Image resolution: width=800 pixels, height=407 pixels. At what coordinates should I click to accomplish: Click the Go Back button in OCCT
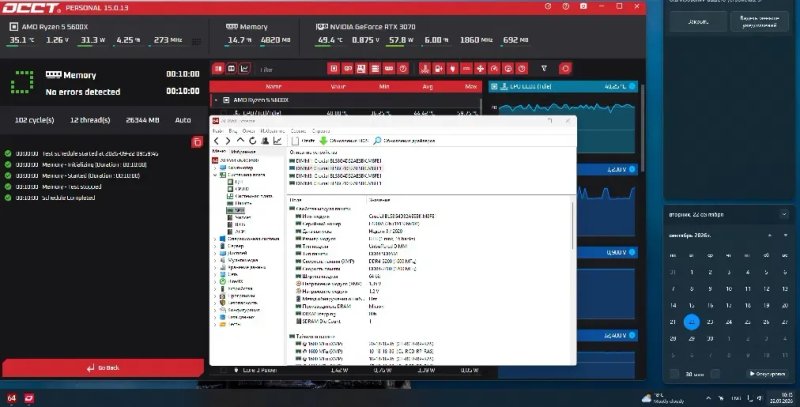pos(103,368)
